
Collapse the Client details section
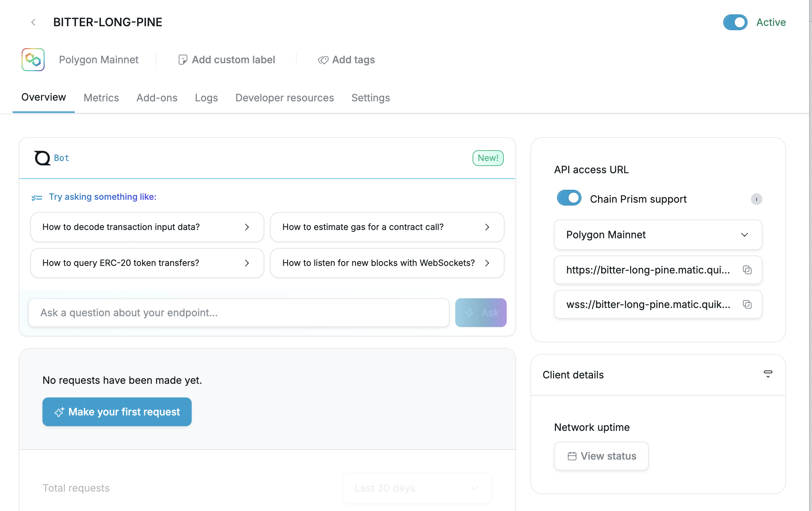[x=768, y=374]
